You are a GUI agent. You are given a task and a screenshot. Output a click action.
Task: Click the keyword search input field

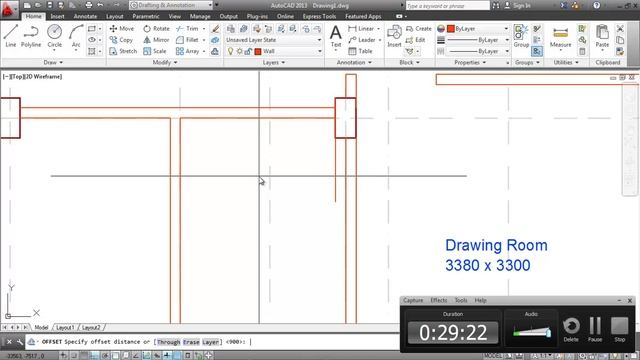pos(447,5)
